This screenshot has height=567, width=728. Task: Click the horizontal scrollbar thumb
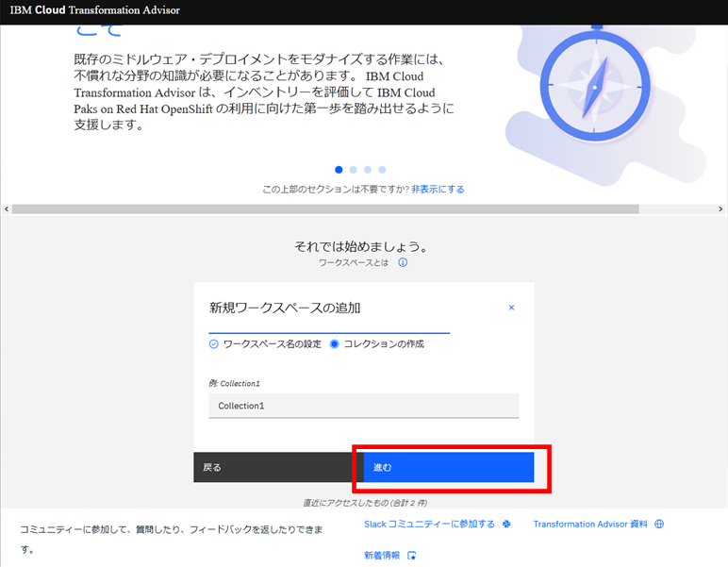point(325,208)
